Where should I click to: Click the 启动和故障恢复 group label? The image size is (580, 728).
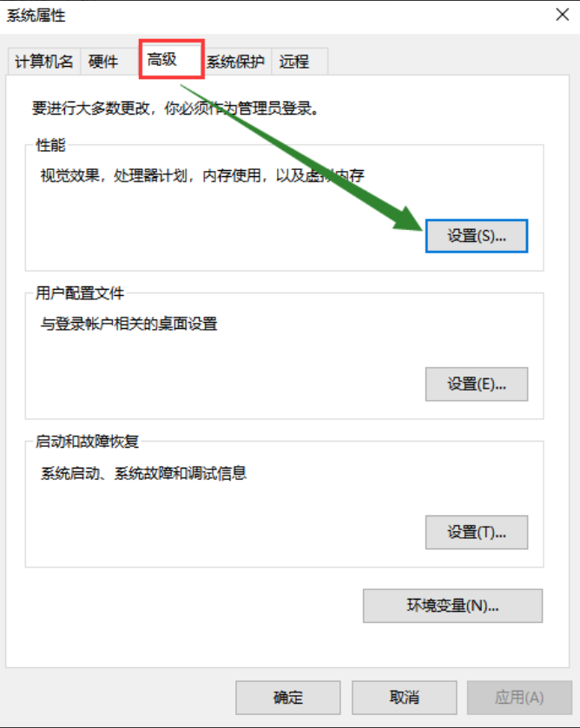pos(88,441)
